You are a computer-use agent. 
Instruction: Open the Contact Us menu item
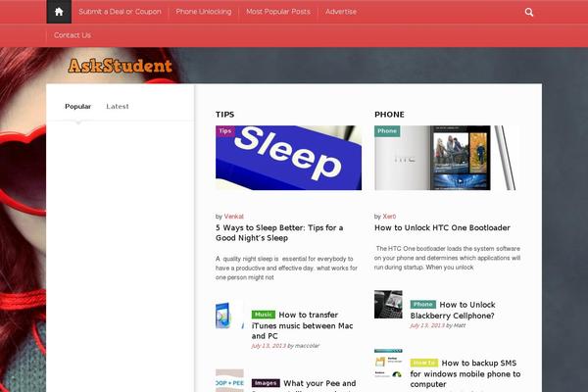pyautogui.click(x=72, y=35)
